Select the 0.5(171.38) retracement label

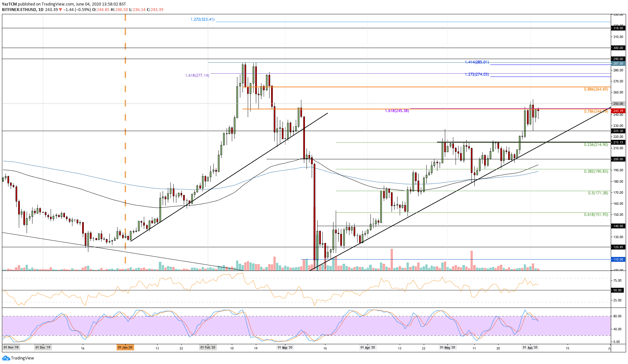598,193
